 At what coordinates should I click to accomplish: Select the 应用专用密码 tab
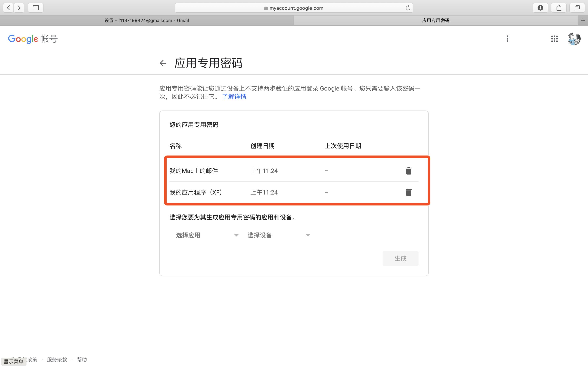pos(435,20)
